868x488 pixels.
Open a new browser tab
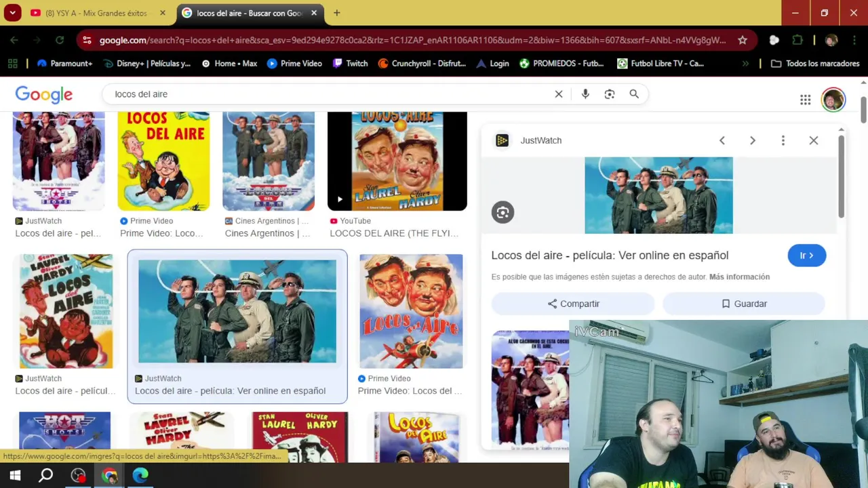pos(337,13)
